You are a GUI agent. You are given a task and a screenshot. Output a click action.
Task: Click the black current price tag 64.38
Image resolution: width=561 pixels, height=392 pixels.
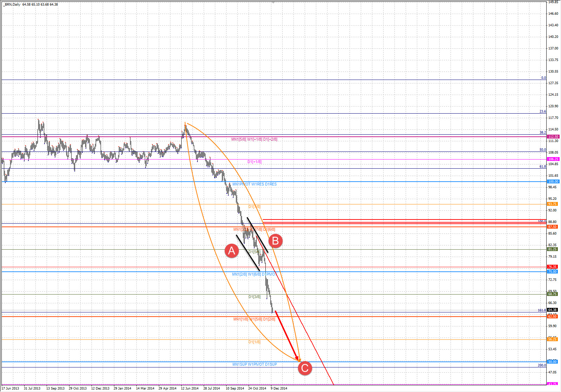pos(553,310)
